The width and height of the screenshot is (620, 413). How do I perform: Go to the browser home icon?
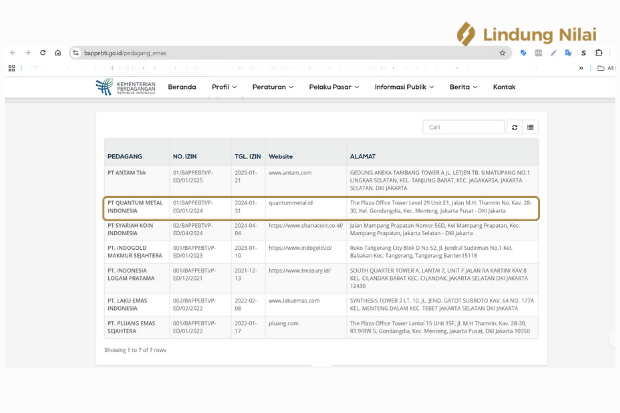58,52
